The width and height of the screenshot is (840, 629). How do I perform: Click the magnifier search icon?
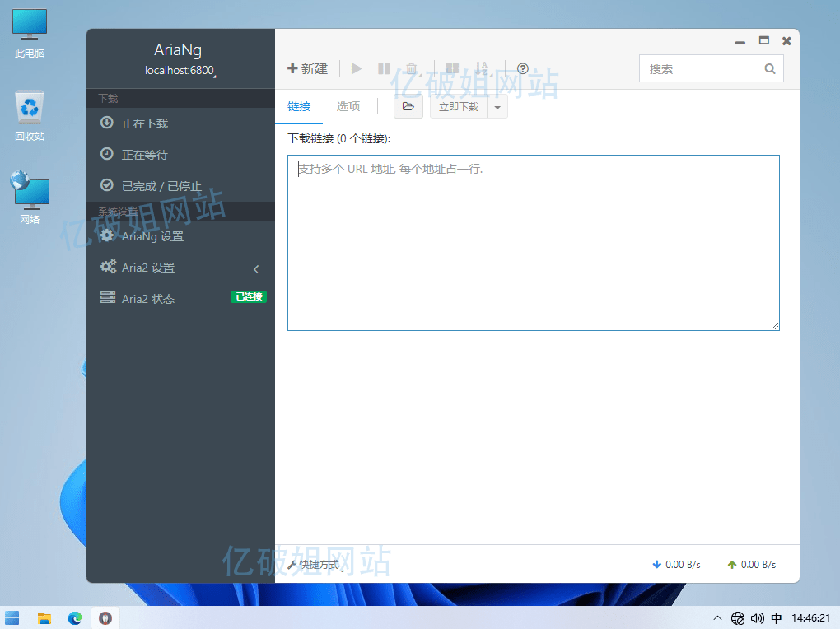coord(770,69)
